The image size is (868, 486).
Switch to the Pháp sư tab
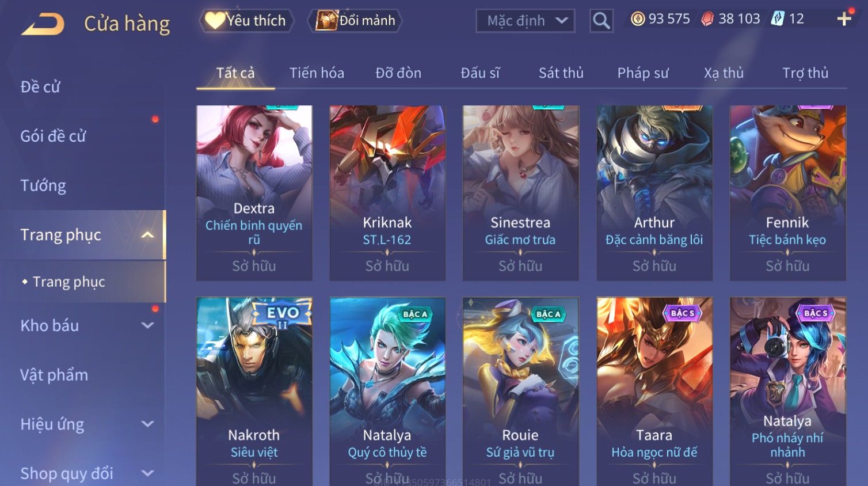tap(643, 73)
